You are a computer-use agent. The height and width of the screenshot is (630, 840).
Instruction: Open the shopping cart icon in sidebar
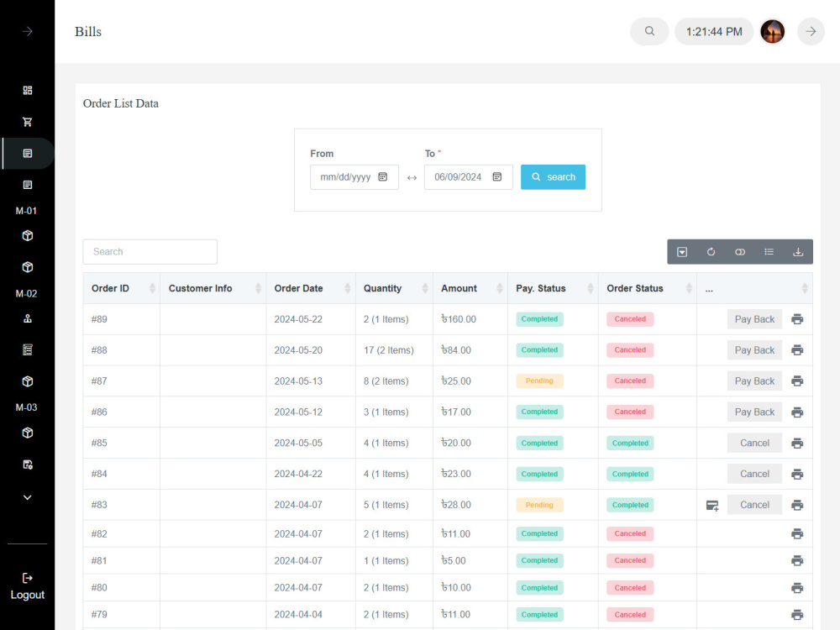coord(28,122)
